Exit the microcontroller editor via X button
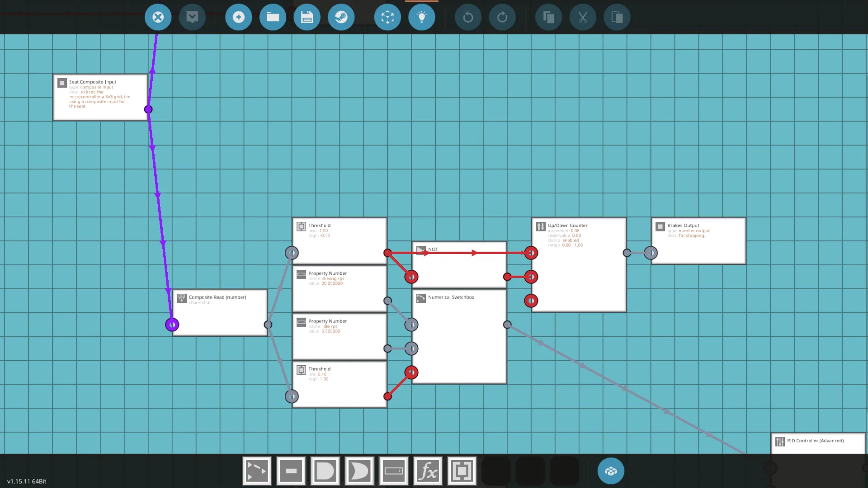868x488 pixels. tap(158, 17)
